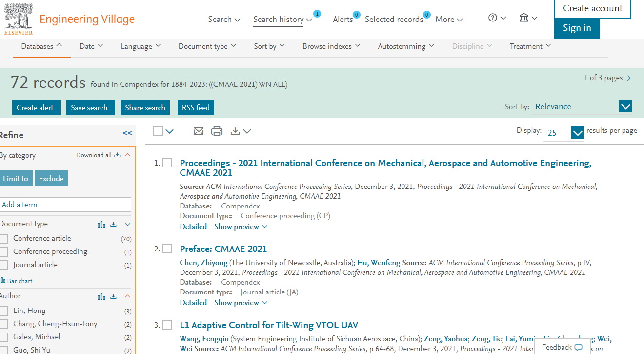
Task: Open L1 Adaptive Control for Tilt-Wing VTOL UAV
Action: click(x=269, y=325)
